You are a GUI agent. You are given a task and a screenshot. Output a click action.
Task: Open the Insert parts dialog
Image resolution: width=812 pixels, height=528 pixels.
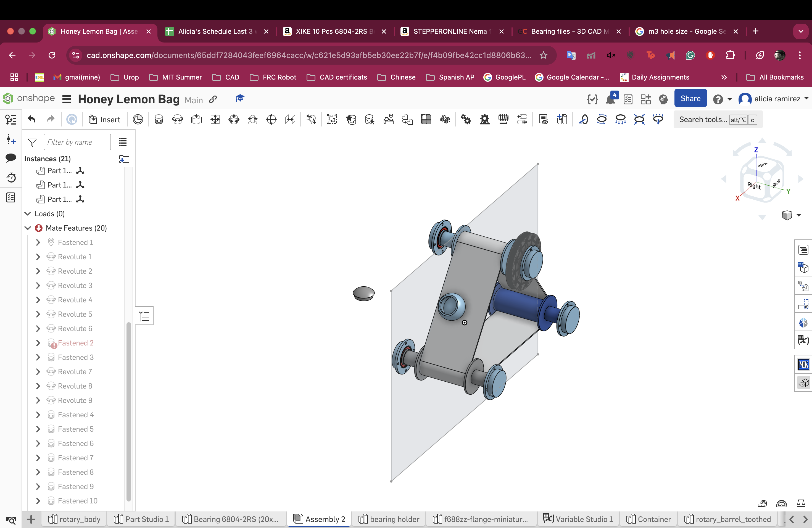coord(104,119)
